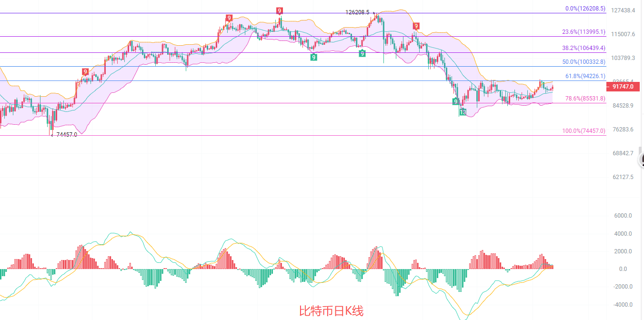644x320 pixels.
Task: Click the green 9 marker beside the 13
Action: click(455, 101)
